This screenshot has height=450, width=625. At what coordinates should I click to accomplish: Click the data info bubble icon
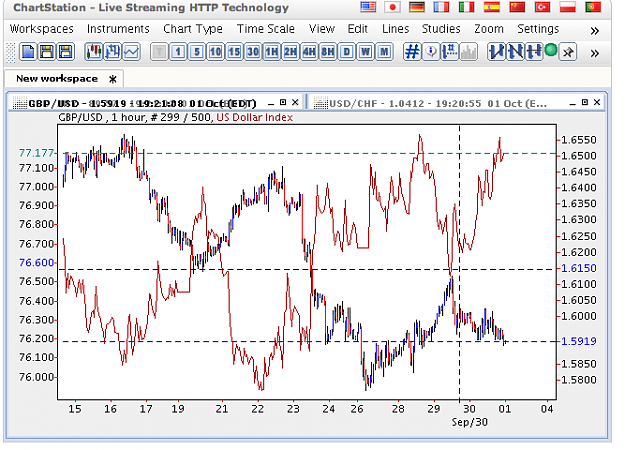click(431, 52)
